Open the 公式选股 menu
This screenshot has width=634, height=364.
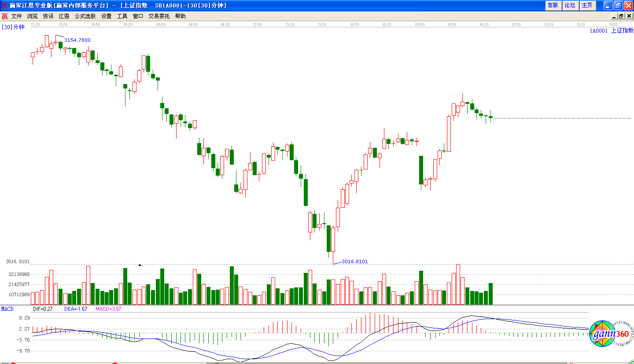[85, 16]
